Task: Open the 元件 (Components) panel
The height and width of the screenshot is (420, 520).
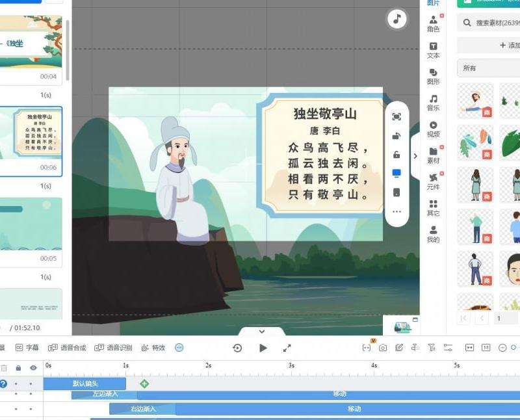Action: (433, 181)
